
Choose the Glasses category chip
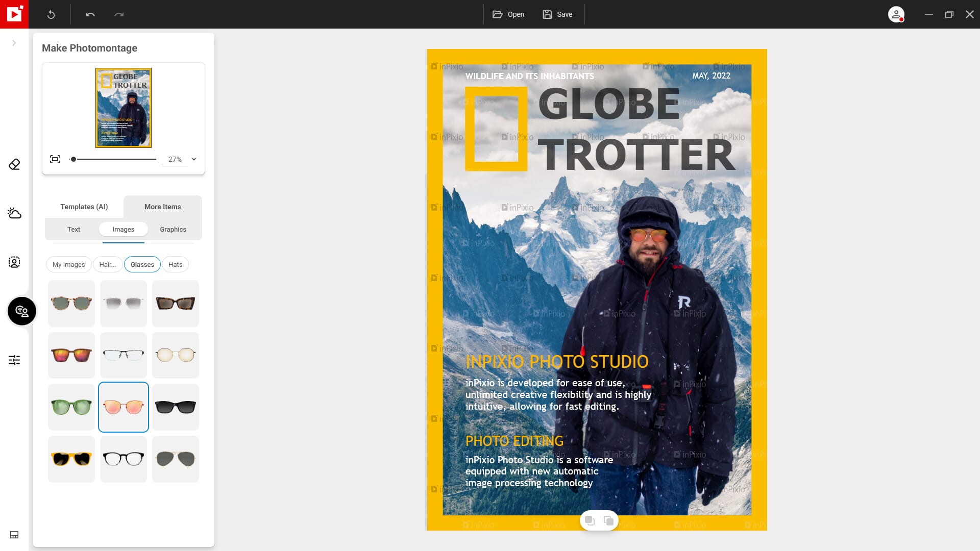click(142, 265)
